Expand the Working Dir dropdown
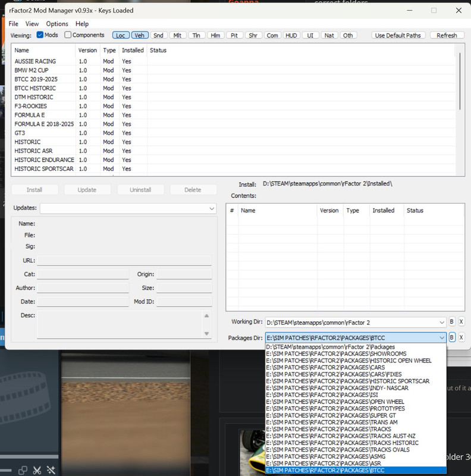Viewport: 471px width, 476px height. tap(441, 322)
